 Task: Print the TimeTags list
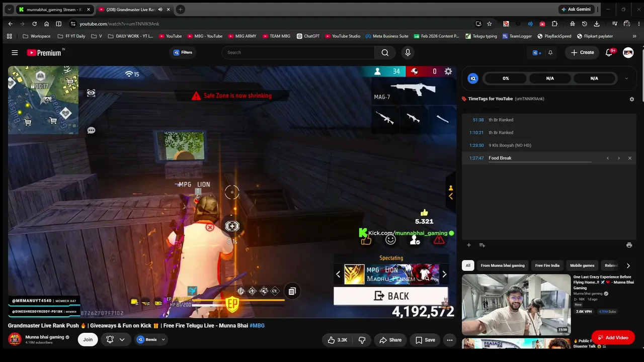[629, 245]
